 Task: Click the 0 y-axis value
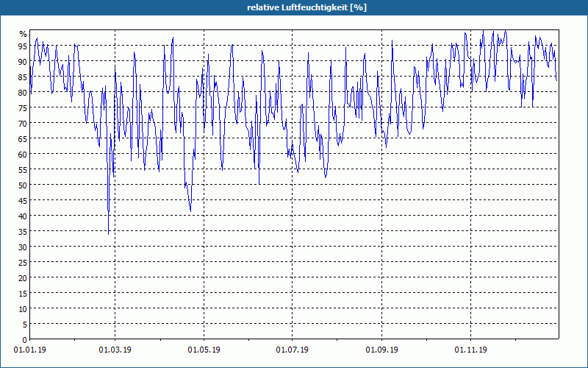click(25, 340)
